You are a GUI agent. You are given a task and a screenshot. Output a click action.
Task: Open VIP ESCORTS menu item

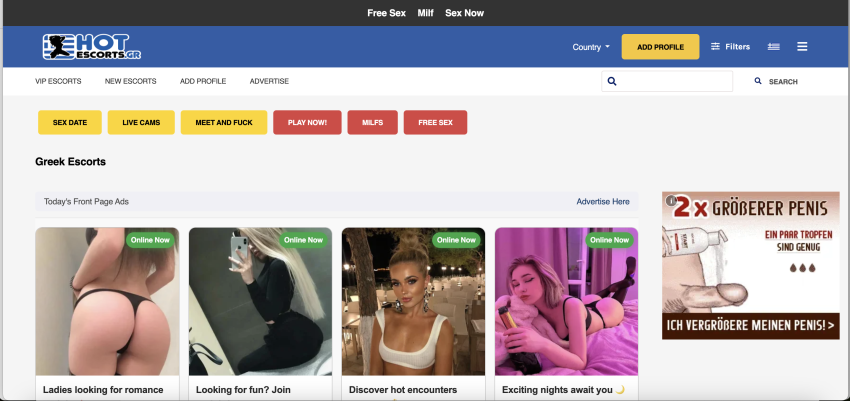coord(58,81)
